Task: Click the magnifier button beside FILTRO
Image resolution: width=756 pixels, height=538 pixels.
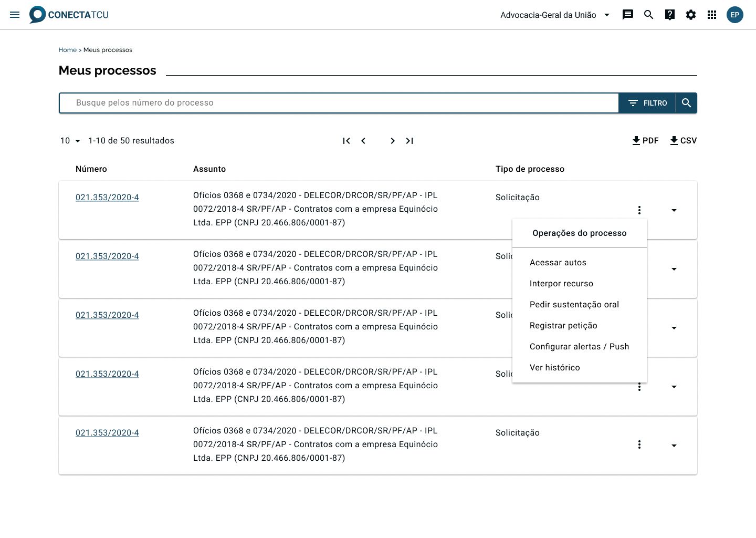Action: click(687, 103)
